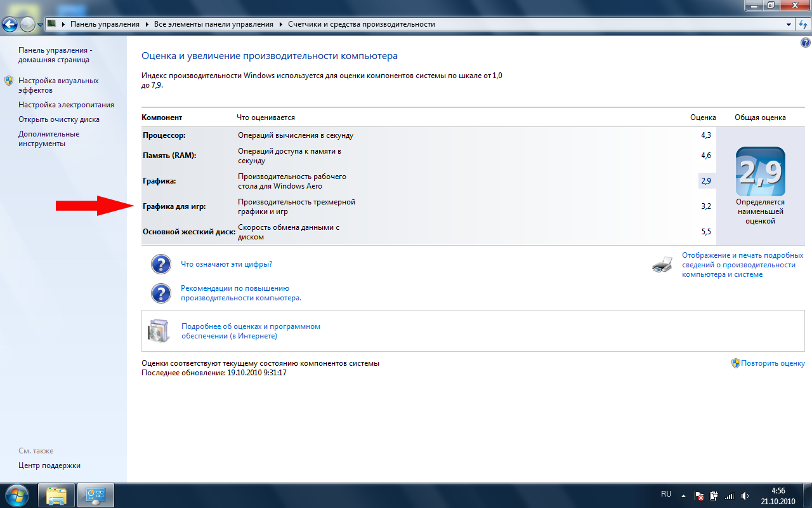This screenshot has width=812, height=508.
Task: Expand the arrow after Панель управления breadcrumb
Action: (x=147, y=24)
